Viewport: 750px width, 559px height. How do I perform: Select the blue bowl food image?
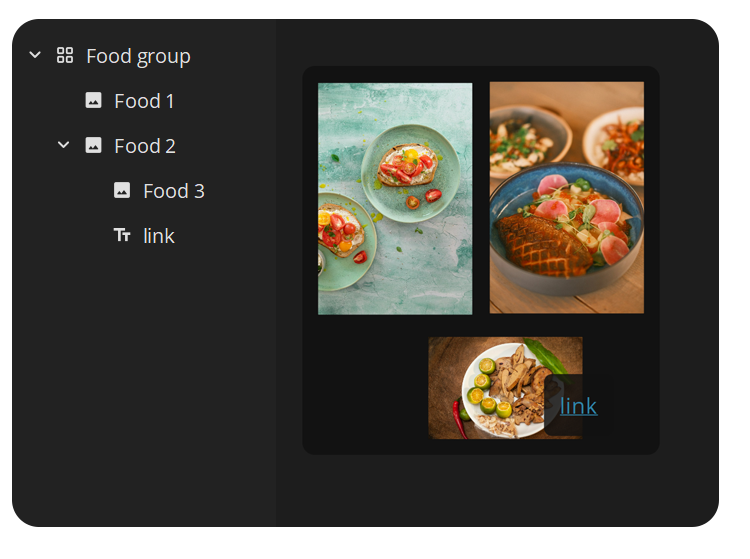566,198
